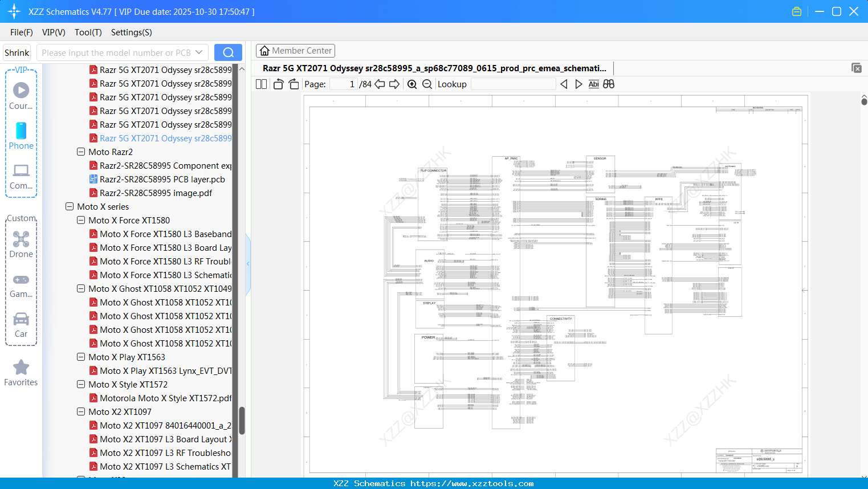Click the Lookup text field
Screen dimensions: 868x489
coord(513,84)
